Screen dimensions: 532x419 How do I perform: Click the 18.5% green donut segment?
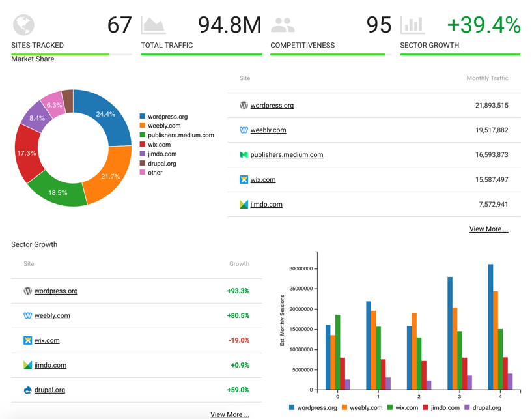click(x=58, y=192)
